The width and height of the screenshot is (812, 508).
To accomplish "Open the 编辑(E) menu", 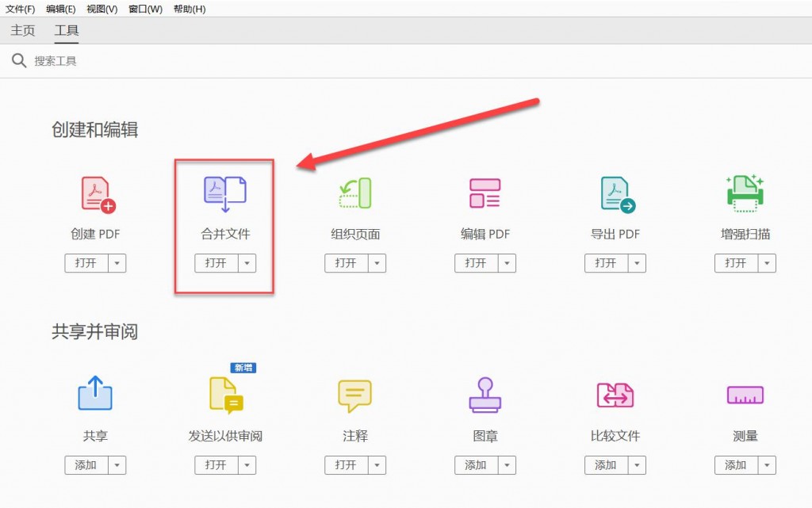I will tap(60, 9).
